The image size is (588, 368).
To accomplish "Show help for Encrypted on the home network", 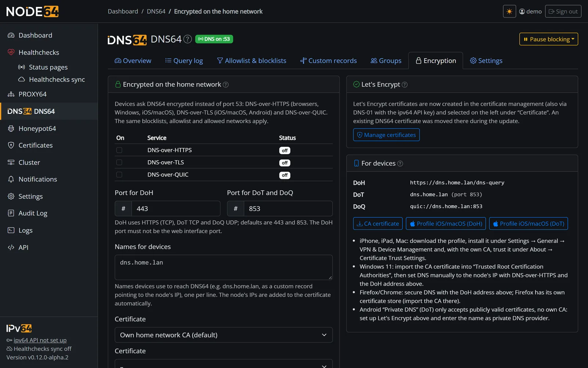I will [x=226, y=85].
